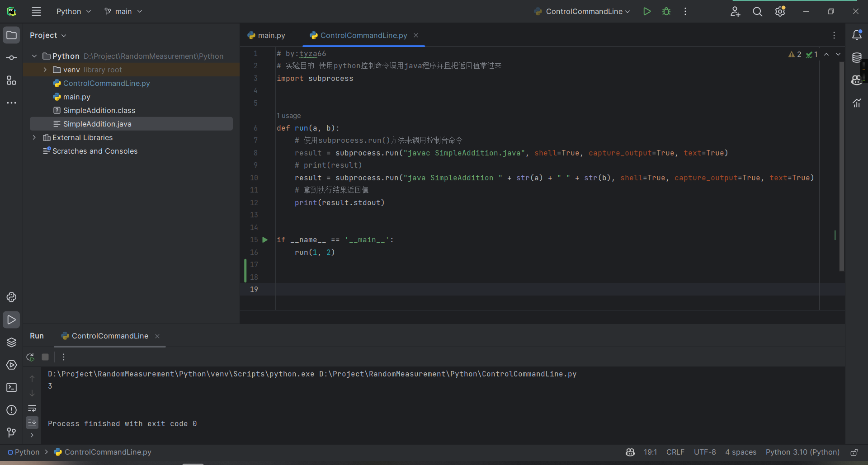The width and height of the screenshot is (868, 465).
Task: Click AI Assistant status bar icon
Action: [630, 452]
